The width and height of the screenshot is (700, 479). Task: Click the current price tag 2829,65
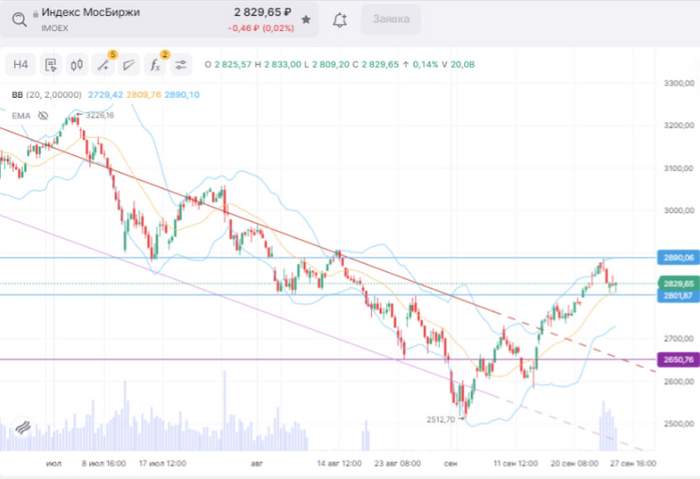(677, 283)
